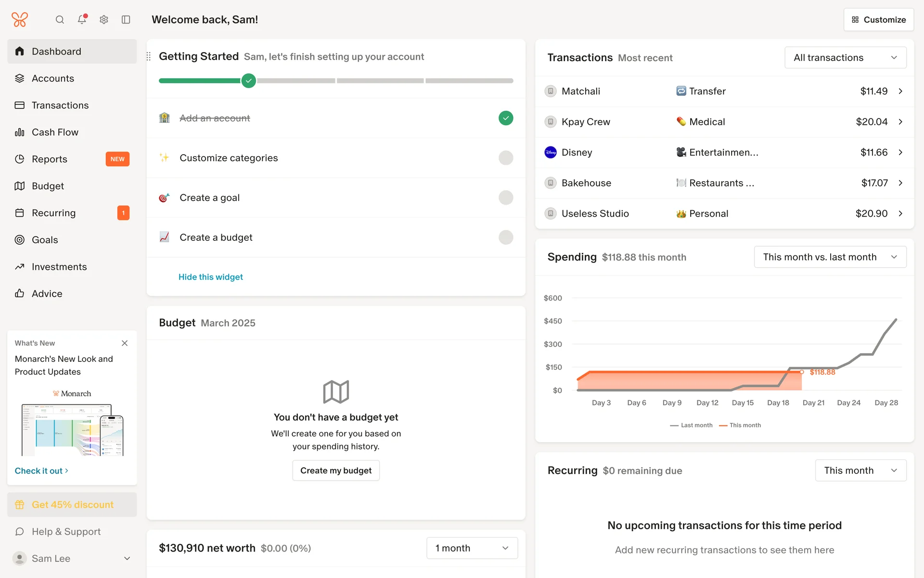924x578 pixels.
Task: Click the Disney merchant logo
Action: click(551, 152)
